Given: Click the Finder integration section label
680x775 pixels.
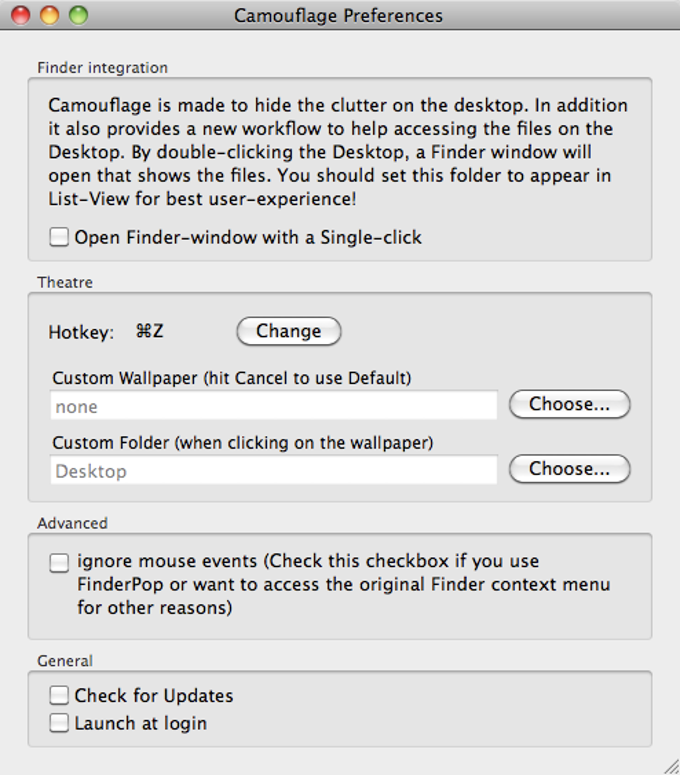Looking at the screenshot, I should point(103,68).
